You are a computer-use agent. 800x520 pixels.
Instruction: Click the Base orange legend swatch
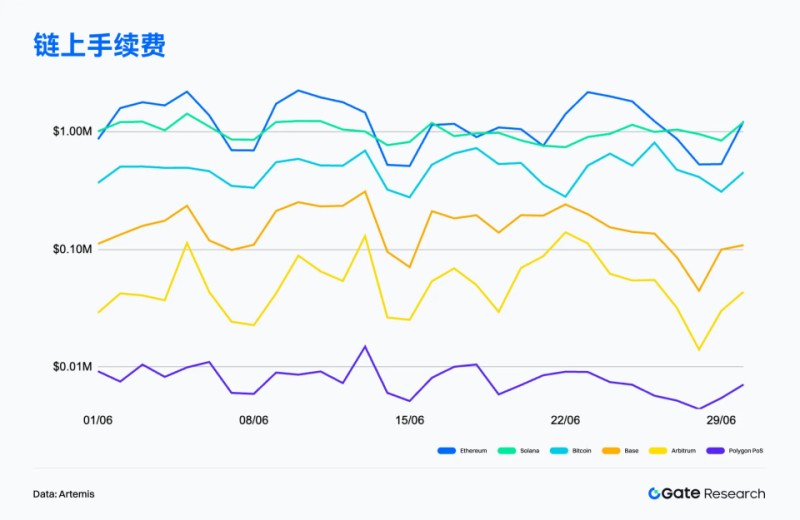coord(610,451)
